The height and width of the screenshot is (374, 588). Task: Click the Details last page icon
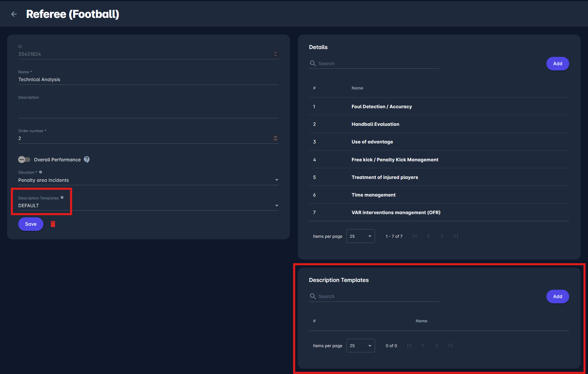point(456,236)
